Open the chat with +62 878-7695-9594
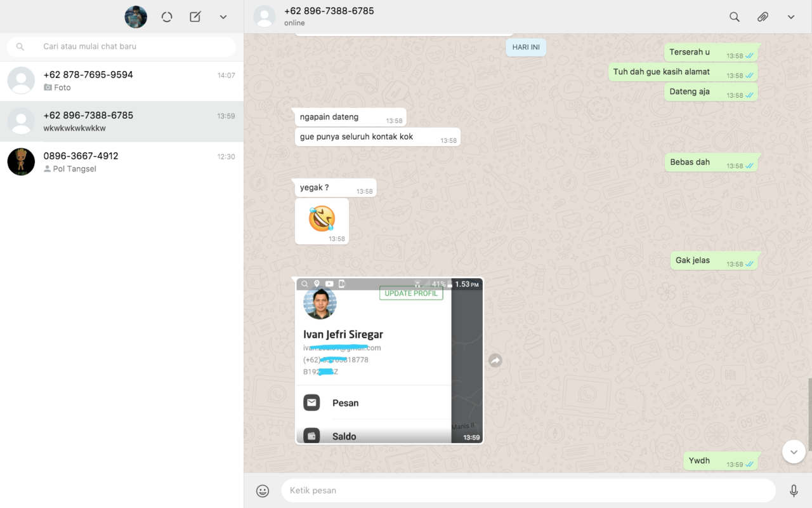Viewport: 812px width, 508px height. tap(122, 81)
